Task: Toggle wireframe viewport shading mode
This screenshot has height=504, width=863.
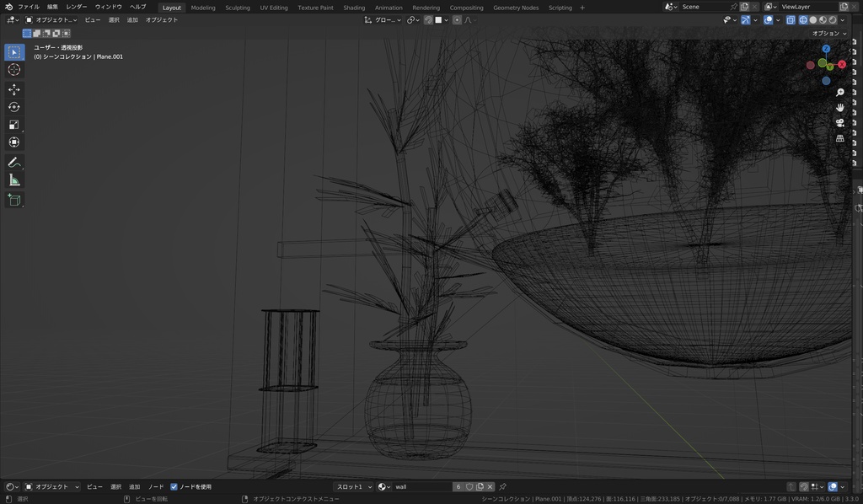Action: tap(803, 20)
